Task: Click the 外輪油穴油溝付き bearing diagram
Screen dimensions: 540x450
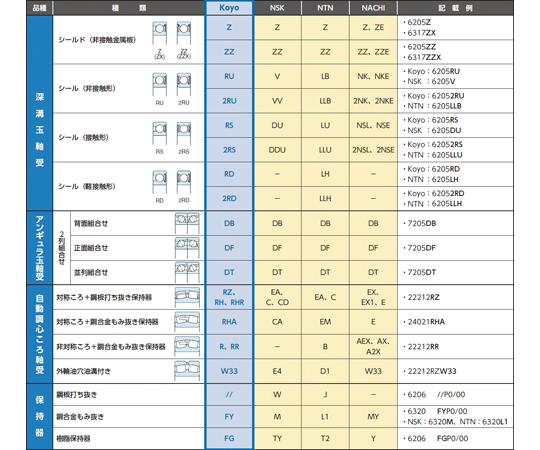Action: [187, 371]
